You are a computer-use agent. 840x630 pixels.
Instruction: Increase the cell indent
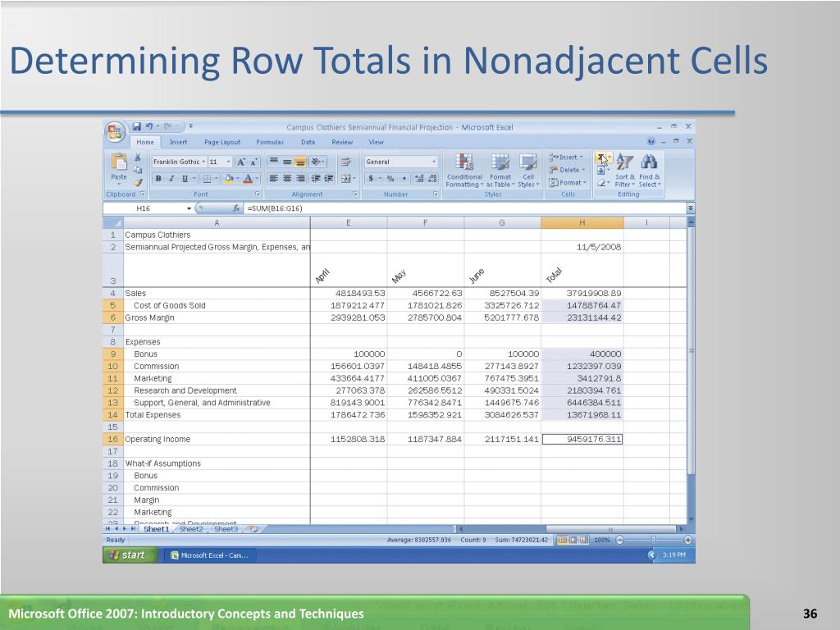tap(329, 178)
